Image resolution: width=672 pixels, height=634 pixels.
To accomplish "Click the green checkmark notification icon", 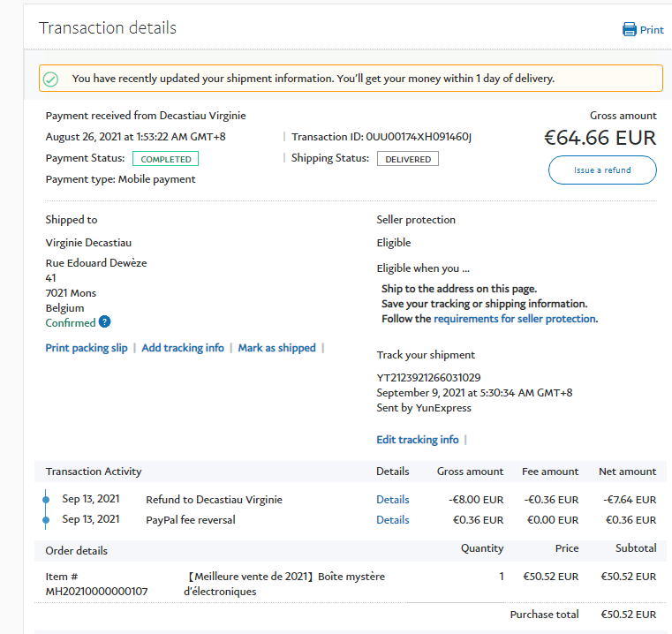I will [x=51, y=79].
